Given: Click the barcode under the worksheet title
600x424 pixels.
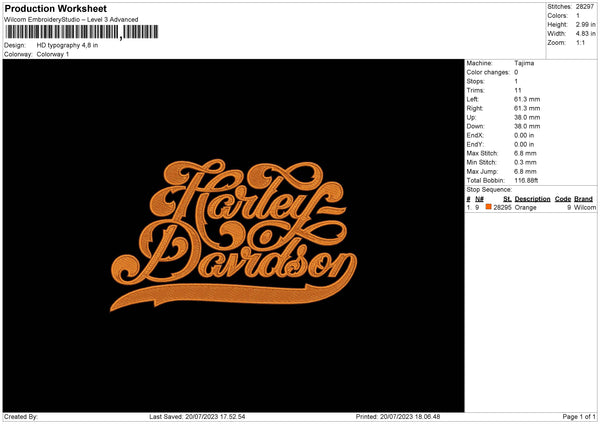Looking at the screenshot, I should [82, 33].
